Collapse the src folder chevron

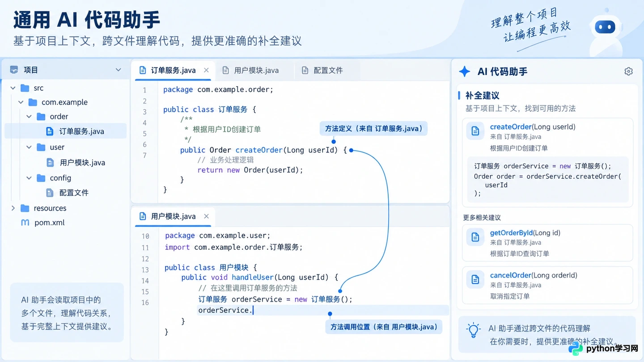tap(13, 88)
